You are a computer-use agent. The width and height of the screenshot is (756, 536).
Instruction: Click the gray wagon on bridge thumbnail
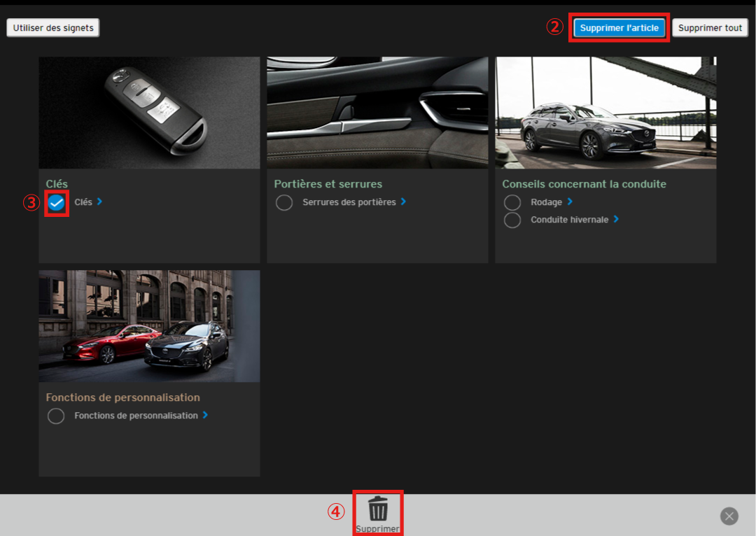(x=605, y=113)
